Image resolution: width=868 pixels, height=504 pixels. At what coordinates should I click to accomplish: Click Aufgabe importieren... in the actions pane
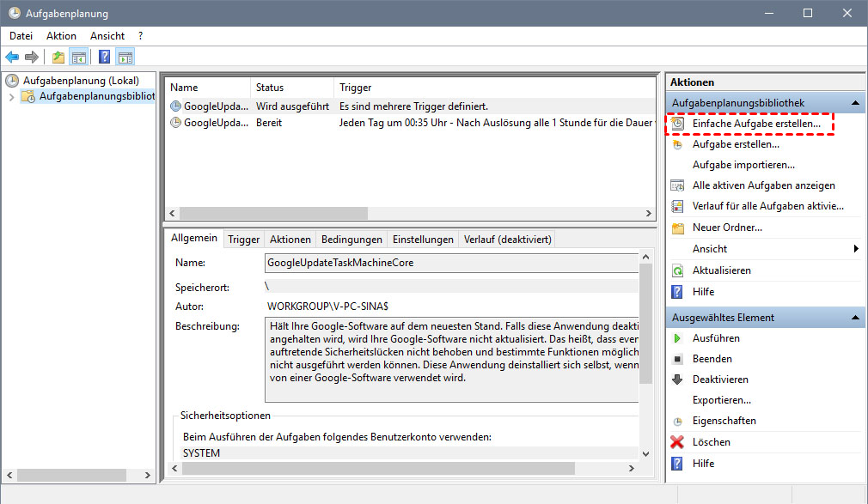pyautogui.click(x=743, y=165)
